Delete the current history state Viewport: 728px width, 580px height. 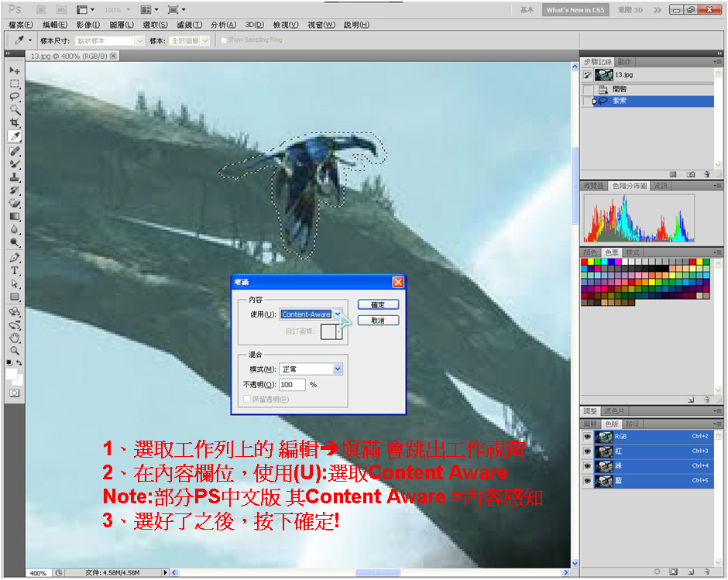[x=706, y=174]
